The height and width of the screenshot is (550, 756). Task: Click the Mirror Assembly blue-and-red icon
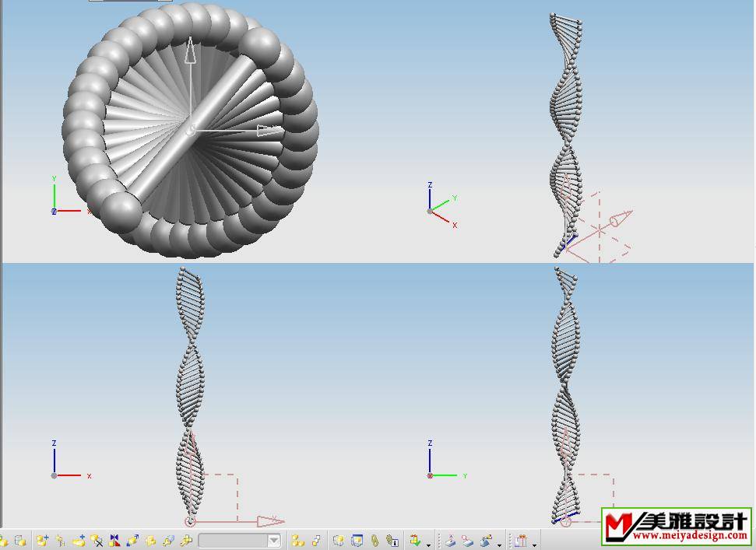coord(114,541)
